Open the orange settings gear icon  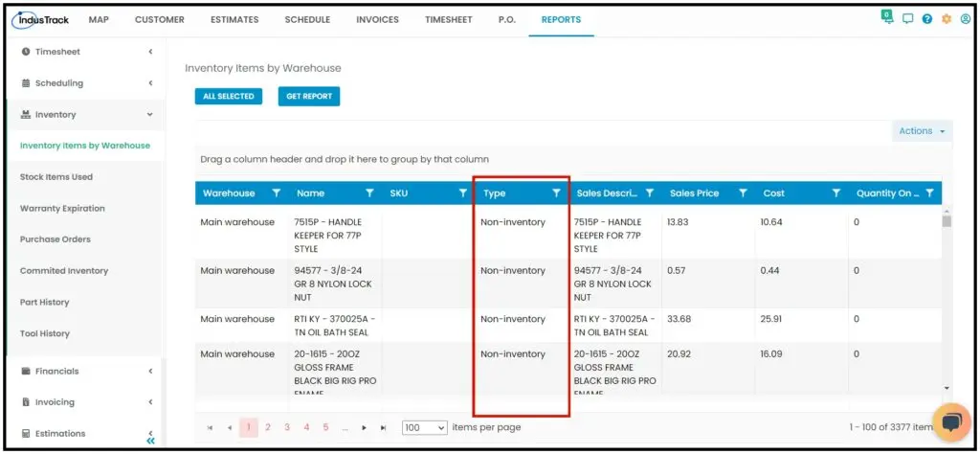[x=947, y=19]
